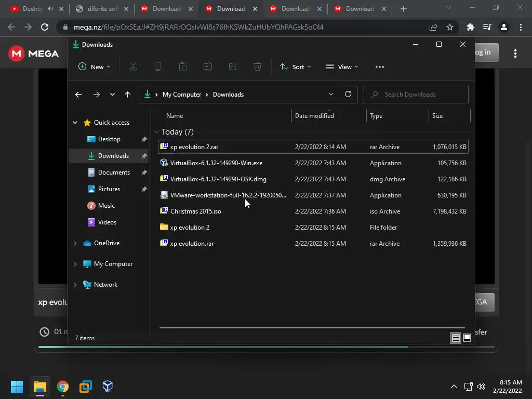
Task: Switch to large thumbnails view icon
Action: (x=467, y=338)
